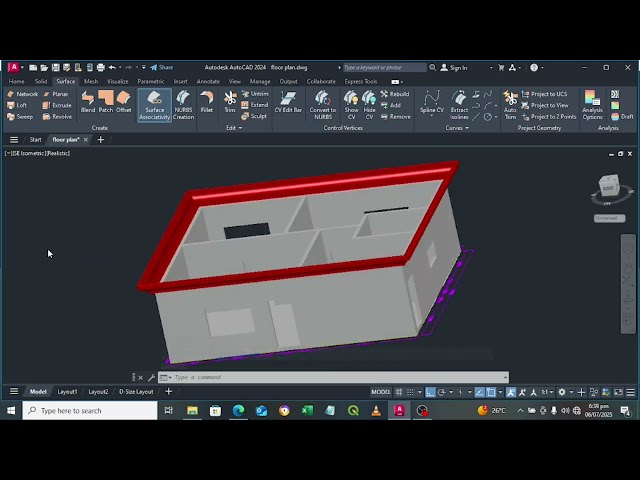Click the Untrim tool
Viewport: 640px width, 480px height.
click(255, 94)
